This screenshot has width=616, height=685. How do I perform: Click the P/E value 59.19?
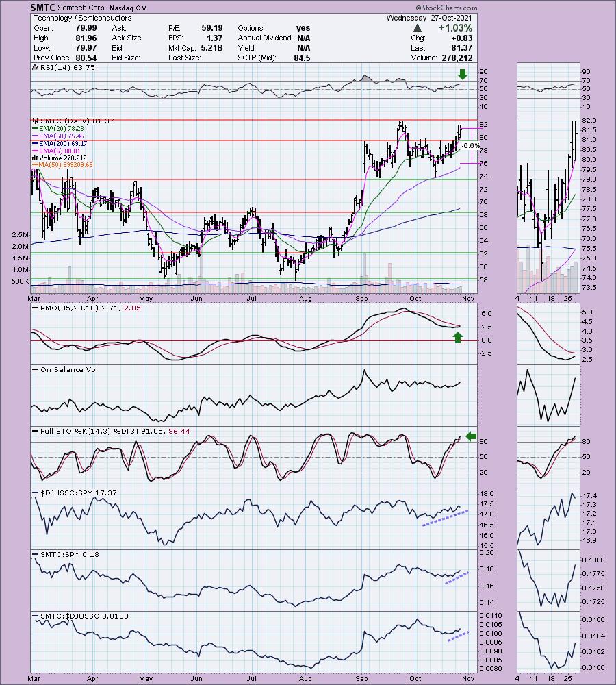pyautogui.click(x=212, y=28)
